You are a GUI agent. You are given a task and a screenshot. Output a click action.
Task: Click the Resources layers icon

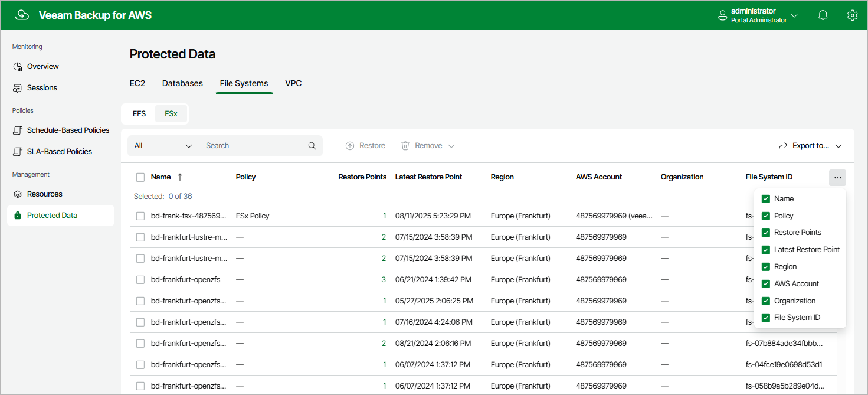click(x=18, y=194)
